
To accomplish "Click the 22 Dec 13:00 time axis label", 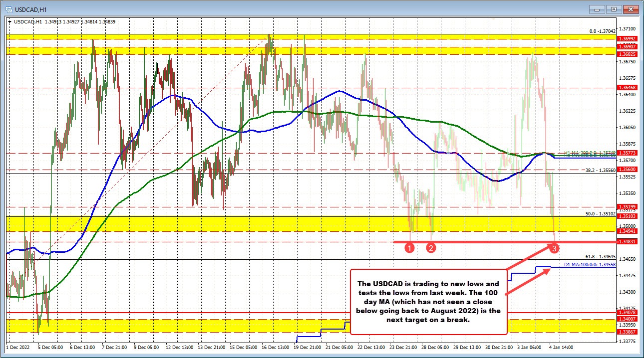I will click(x=371, y=347).
